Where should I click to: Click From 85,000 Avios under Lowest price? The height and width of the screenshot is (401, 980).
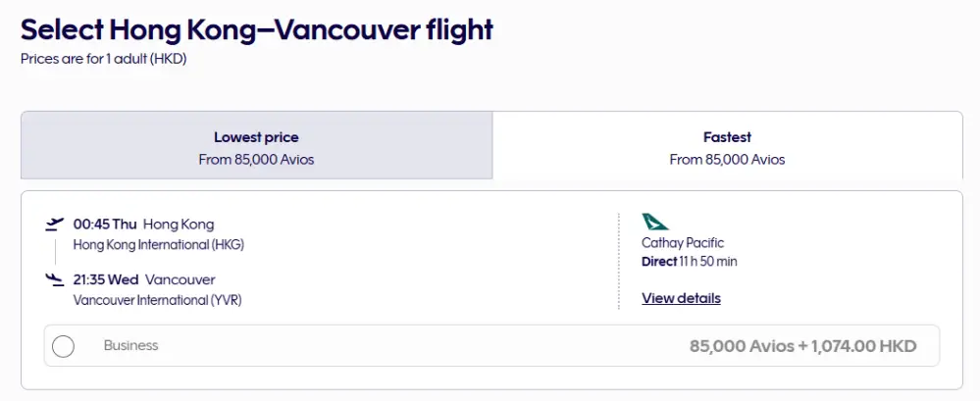(256, 159)
